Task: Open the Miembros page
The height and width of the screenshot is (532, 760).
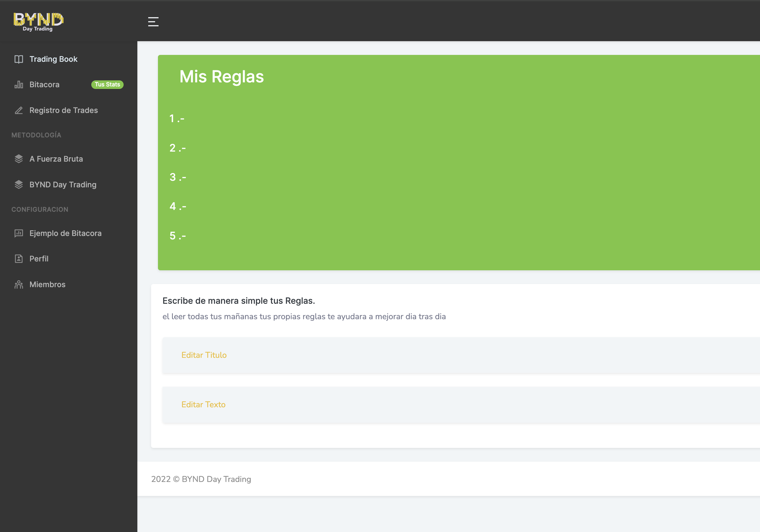Action: point(47,285)
